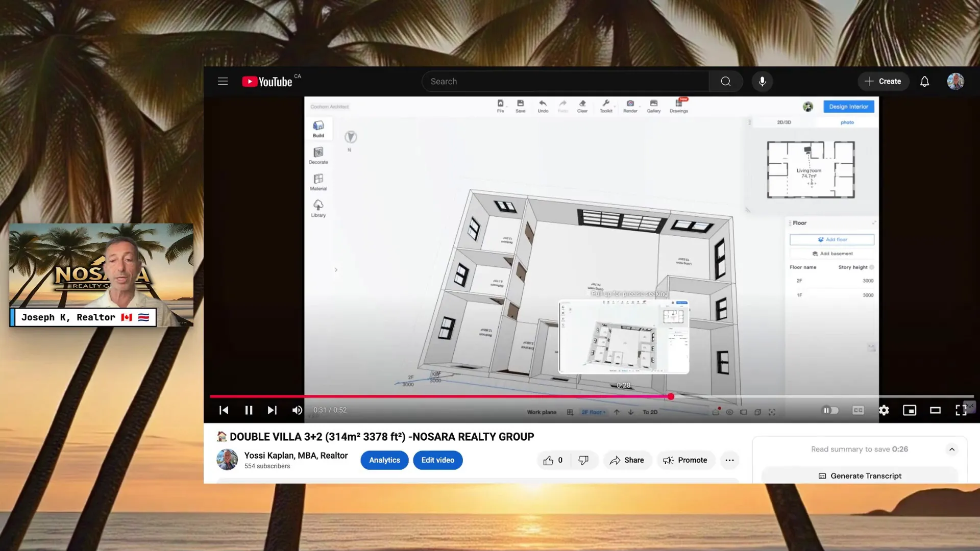Image resolution: width=980 pixels, height=551 pixels.
Task: Click Generate Transcript
Action: pyautogui.click(x=860, y=476)
